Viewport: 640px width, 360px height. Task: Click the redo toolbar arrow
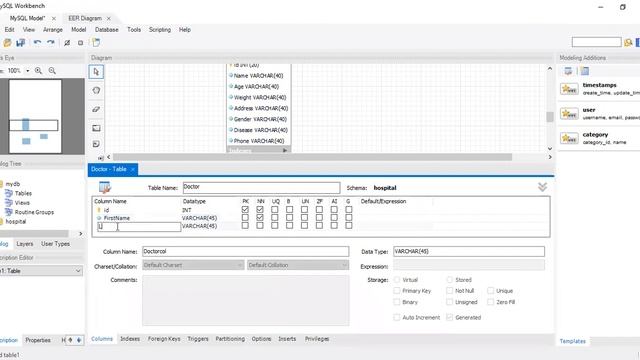[51, 42]
